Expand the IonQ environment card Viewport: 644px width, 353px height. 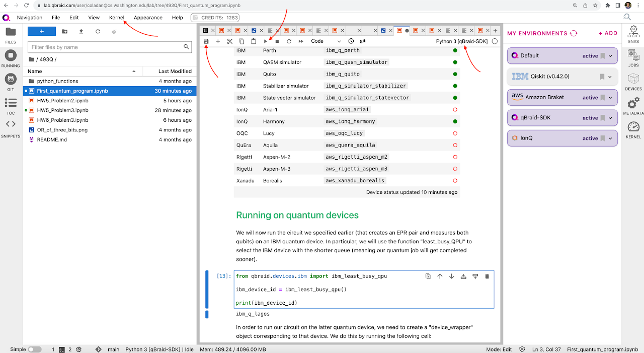(x=611, y=138)
